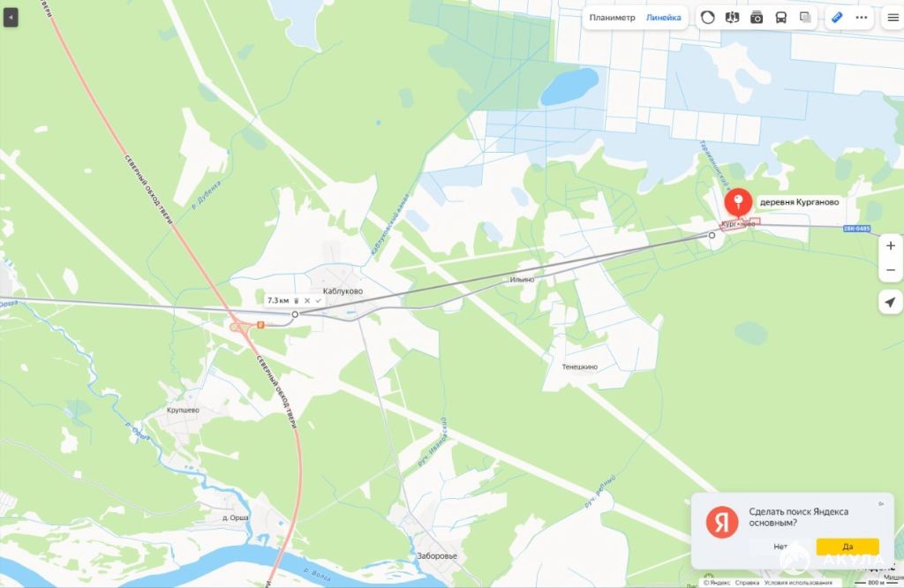Expand the collapsed left side panel
This screenshot has height=588, width=904.
tap(11, 18)
